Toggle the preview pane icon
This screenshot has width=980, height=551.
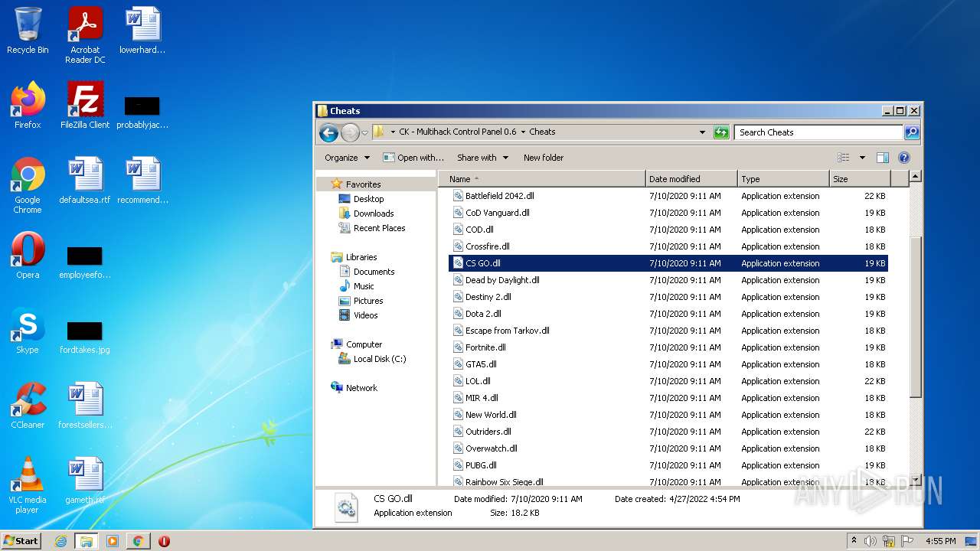(883, 158)
